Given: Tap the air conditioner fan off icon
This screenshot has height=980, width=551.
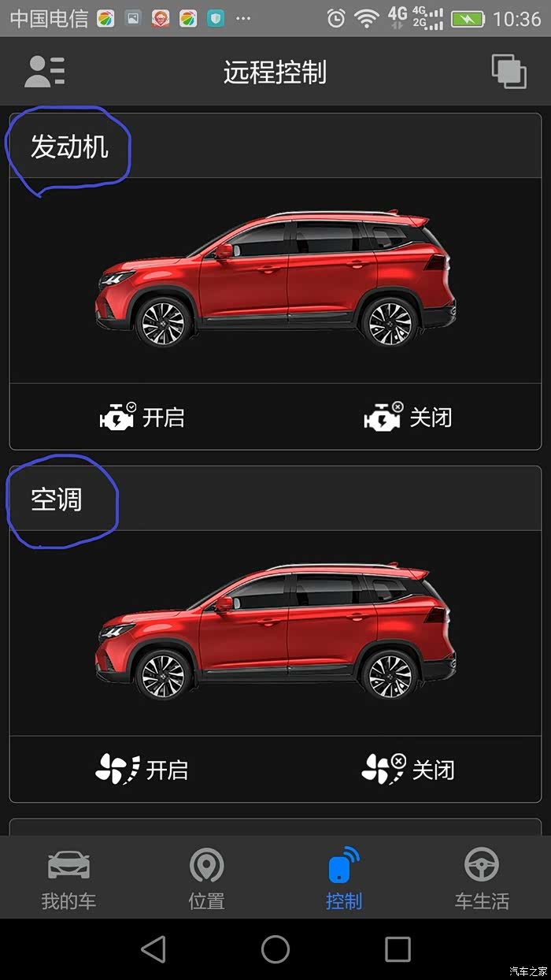Looking at the screenshot, I should click(384, 769).
